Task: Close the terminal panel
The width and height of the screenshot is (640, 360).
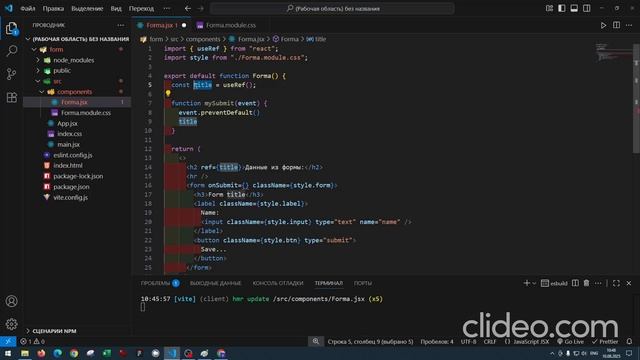Action: [x=629, y=283]
